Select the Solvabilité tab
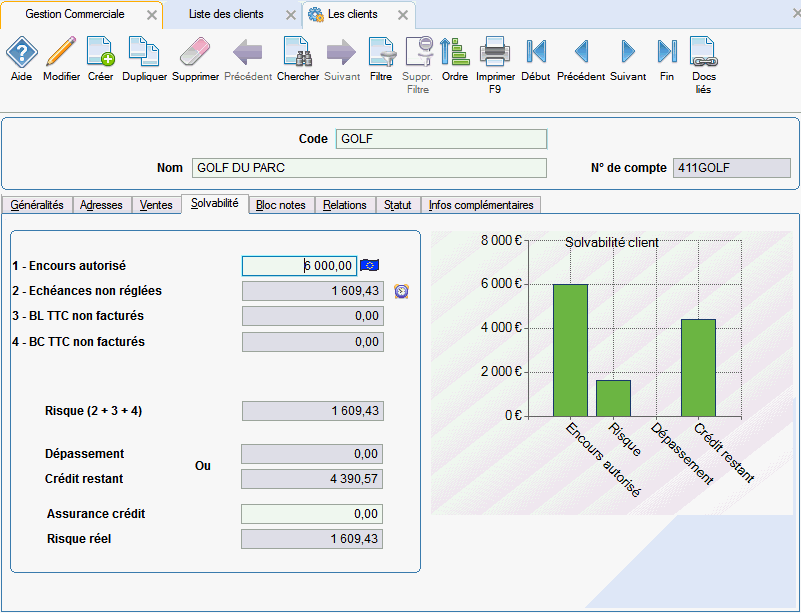Image resolution: width=801 pixels, height=613 pixels. coord(215,203)
